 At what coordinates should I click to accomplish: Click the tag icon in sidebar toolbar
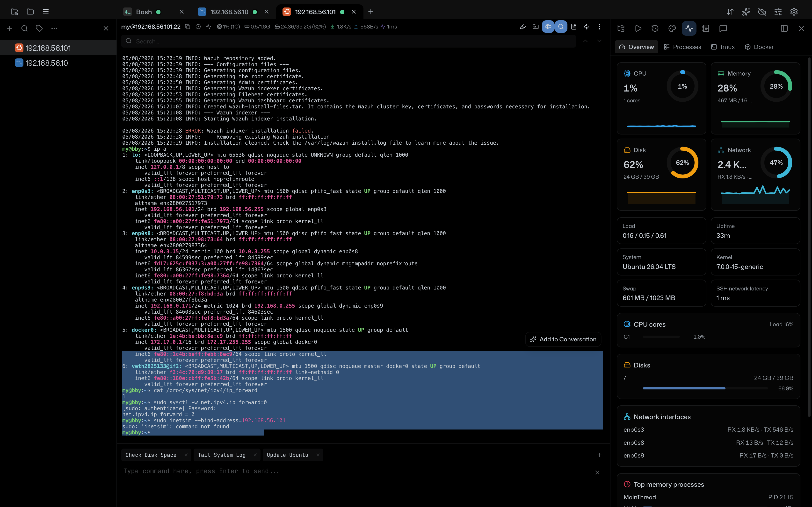[39, 28]
